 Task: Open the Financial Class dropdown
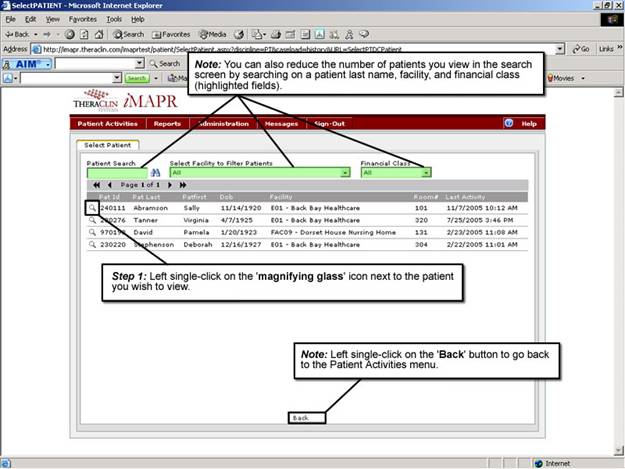pos(426,172)
